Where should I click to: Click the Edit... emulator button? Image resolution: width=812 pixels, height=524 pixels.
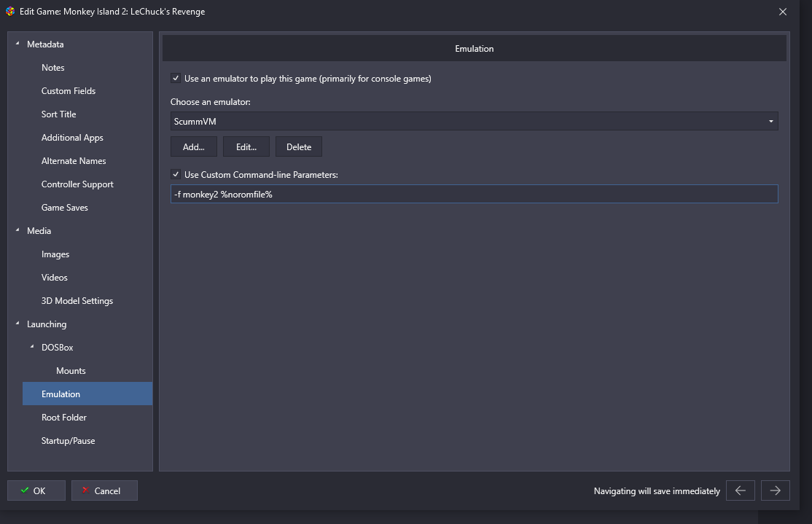tap(246, 147)
